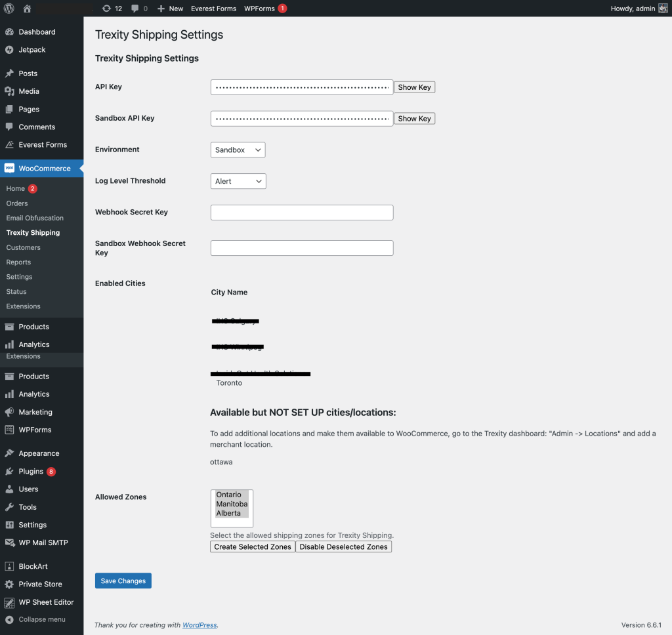Click the Version 6.6.1 footer text
The height and width of the screenshot is (635, 672).
(641, 625)
